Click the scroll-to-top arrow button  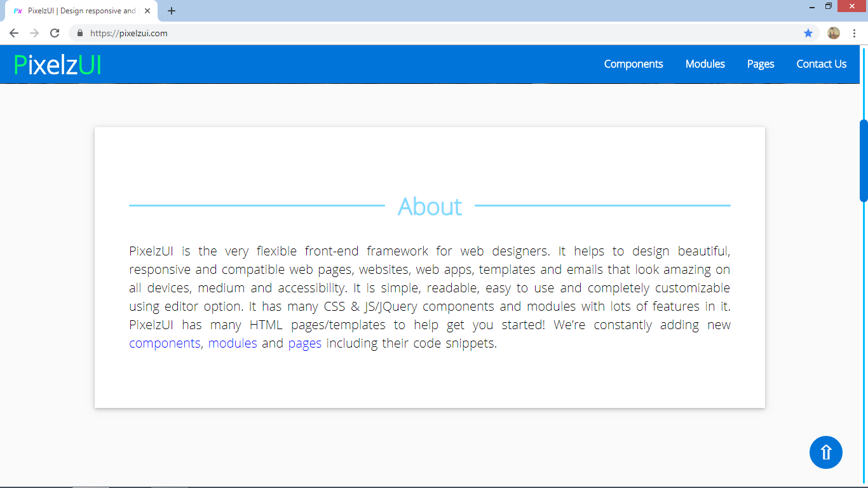[826, 452]
